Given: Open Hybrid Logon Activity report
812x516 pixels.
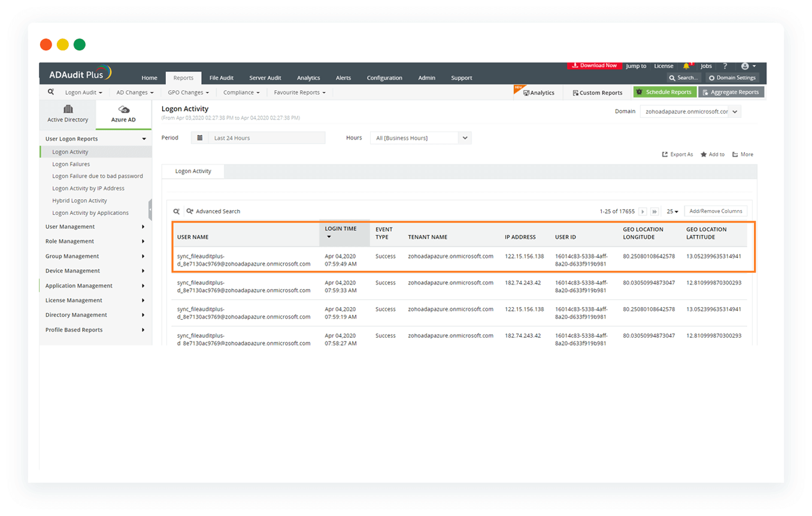Looking at the screenshot, I should pyautogui.click(x=80, y=201).
